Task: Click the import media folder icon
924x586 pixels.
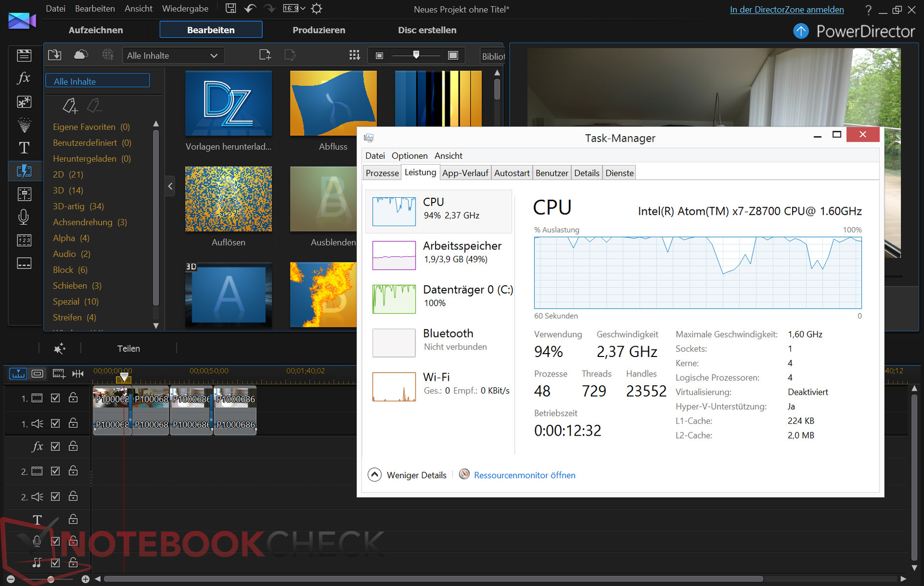Action: coord(55,55)
